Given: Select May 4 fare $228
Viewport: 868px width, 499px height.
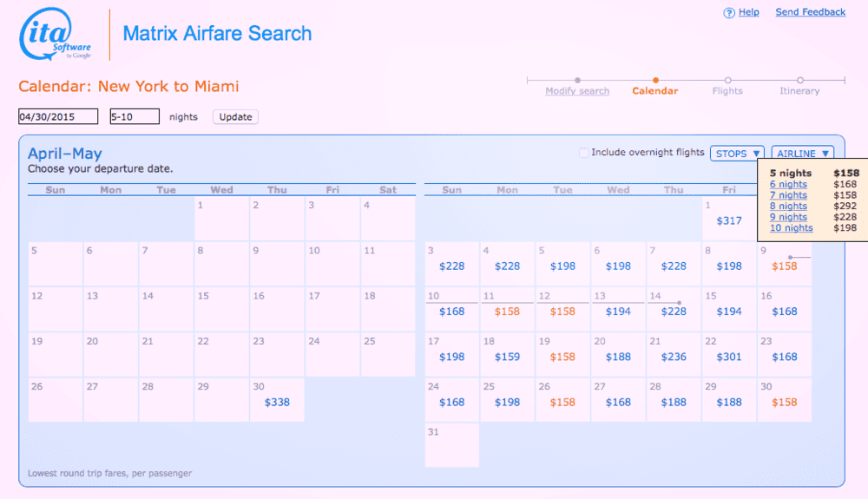Looking at the screenshot, I should click(507, 266).
